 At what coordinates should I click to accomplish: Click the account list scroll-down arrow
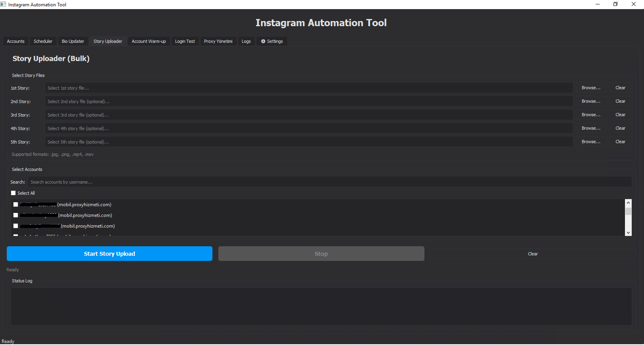pyautogui.click(x=628, y=233)
